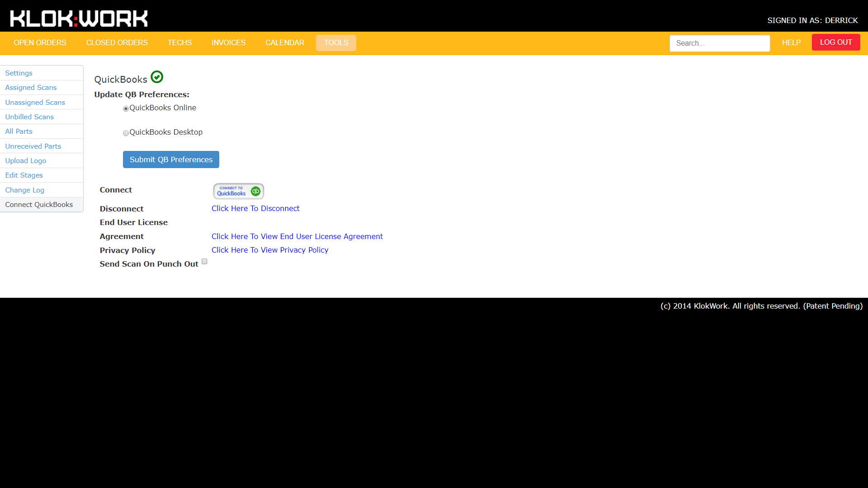
Task: View the Change Log
Action: click(42, 190)
